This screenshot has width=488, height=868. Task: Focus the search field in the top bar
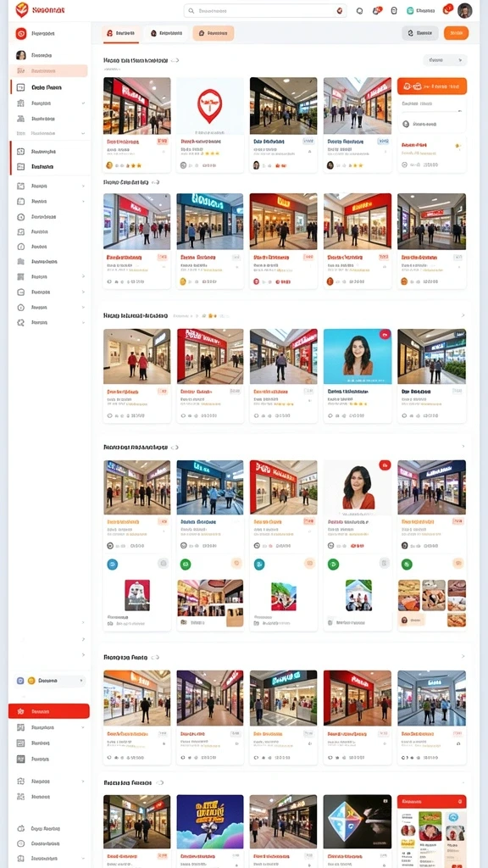(x=265, y=10)
